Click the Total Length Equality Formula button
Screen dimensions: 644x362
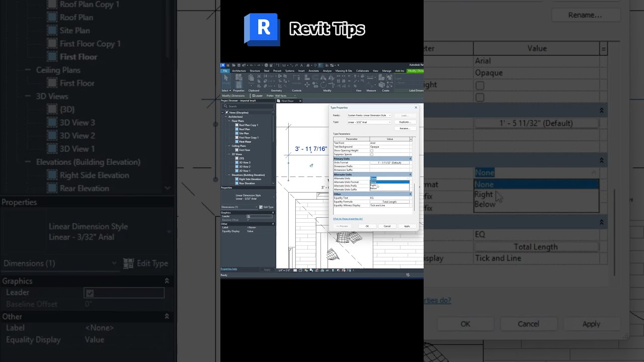(389, 202)
